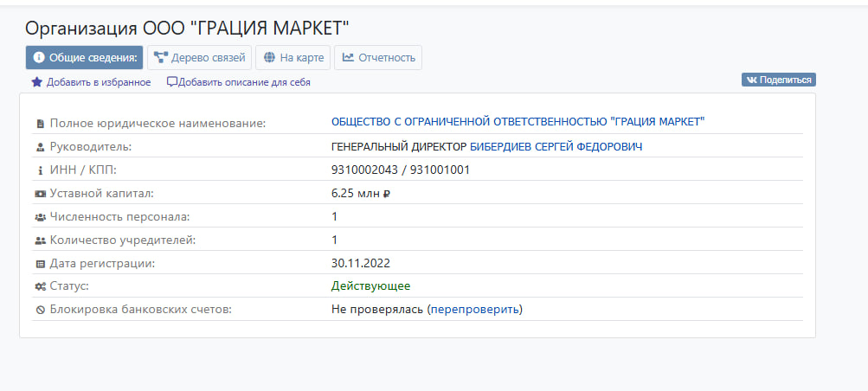Click the document icon next to full legal name
The width and height of the screenshot is (868, 391).
pyautogui.click(x=40, y=124)
